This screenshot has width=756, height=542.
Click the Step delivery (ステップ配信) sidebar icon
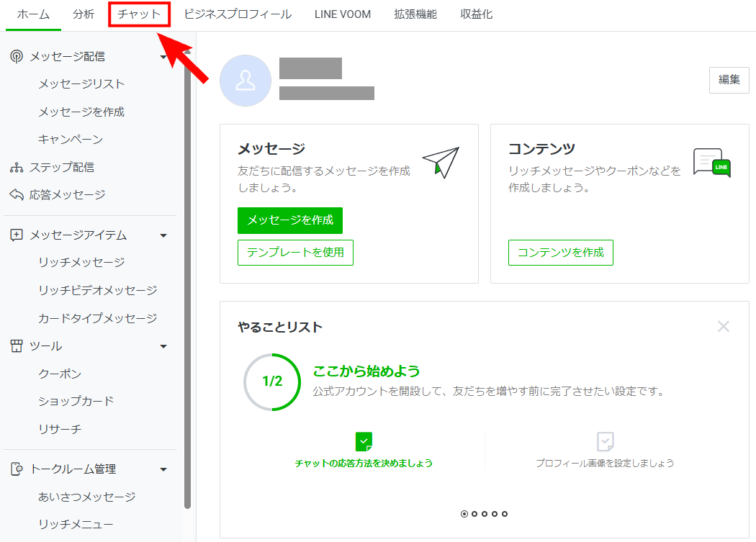17,168
